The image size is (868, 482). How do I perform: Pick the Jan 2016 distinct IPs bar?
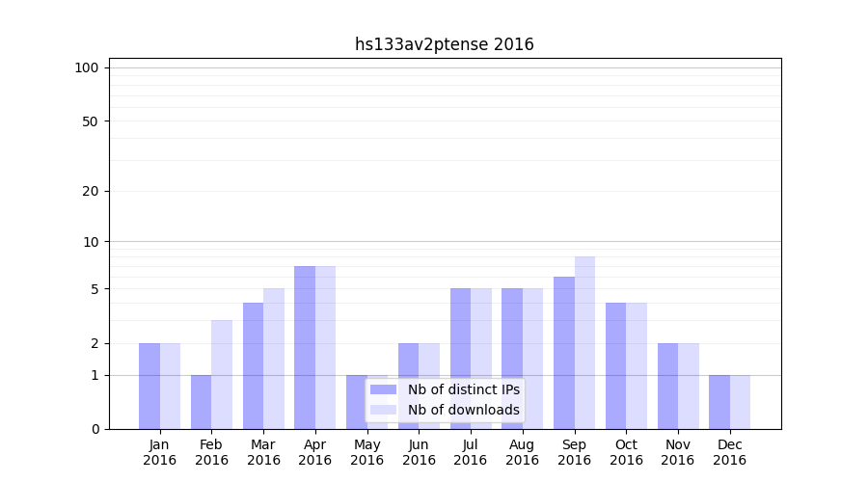pyautogui.click(x=149, y=386)
